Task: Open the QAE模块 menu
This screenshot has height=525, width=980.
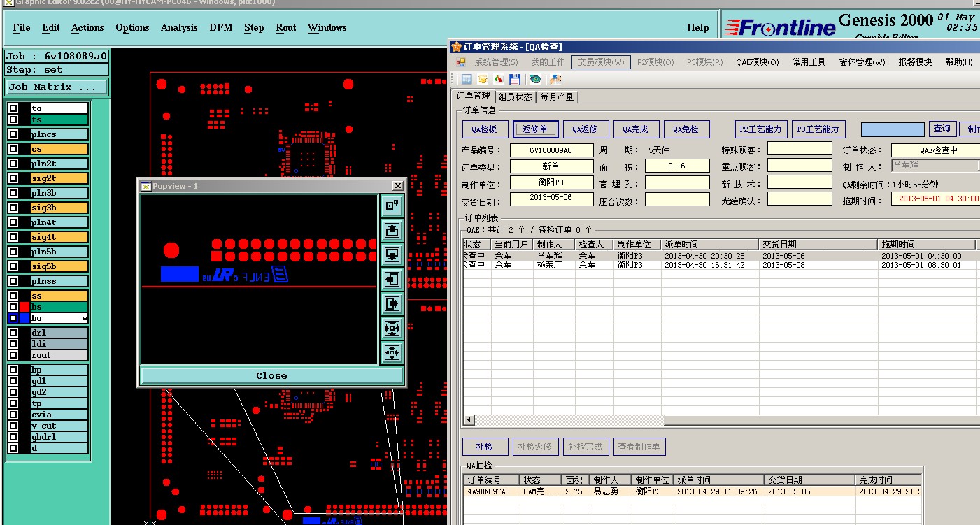Action: [757, 62]
